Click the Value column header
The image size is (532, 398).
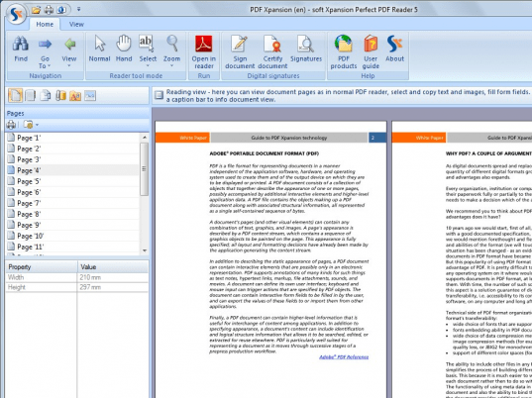coord(113,266)
